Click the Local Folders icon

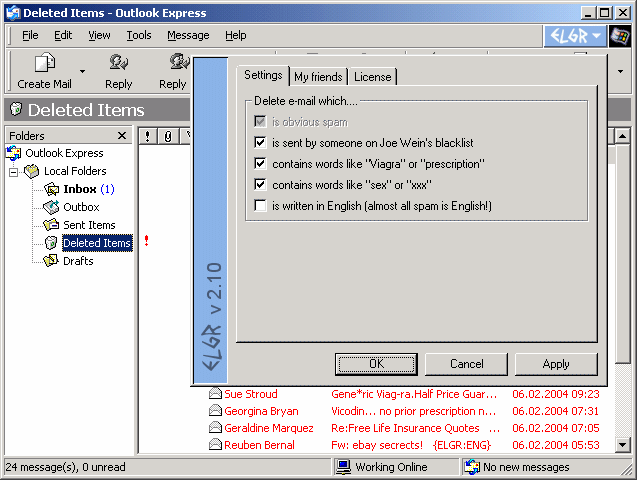tap(32, 171)
